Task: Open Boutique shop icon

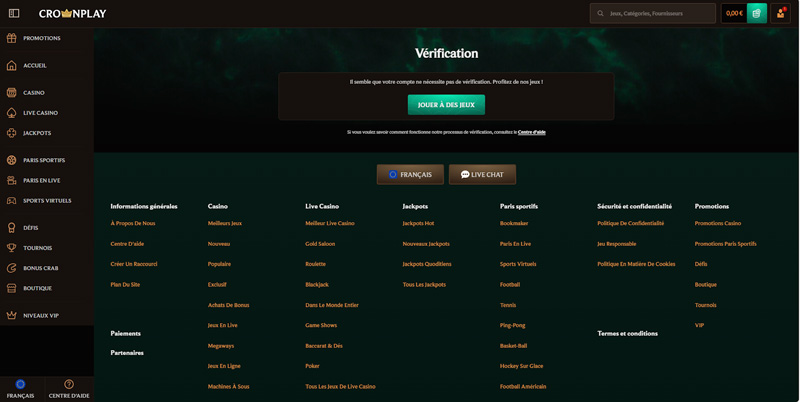Action: click(x=11, y=288)
